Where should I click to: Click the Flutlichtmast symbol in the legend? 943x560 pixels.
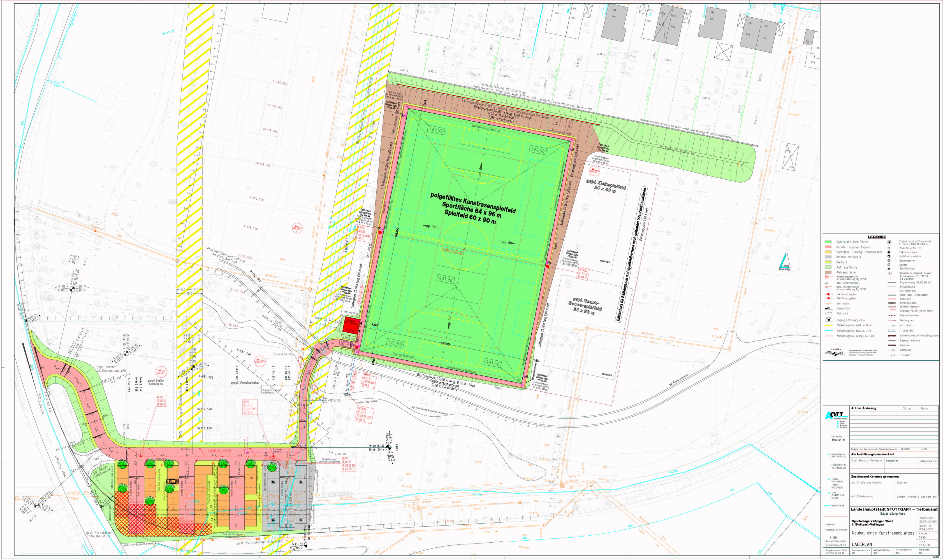click(x=889, y=243)
